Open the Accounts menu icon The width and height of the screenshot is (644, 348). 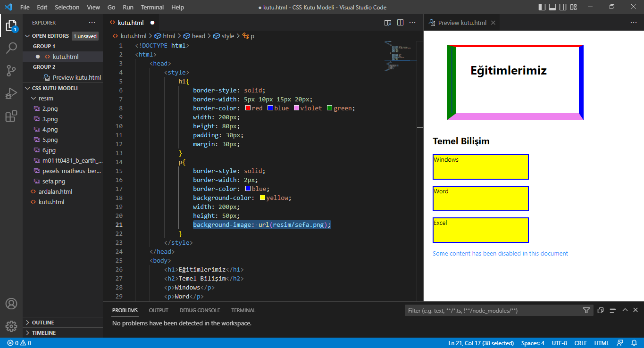click(11, 304)
